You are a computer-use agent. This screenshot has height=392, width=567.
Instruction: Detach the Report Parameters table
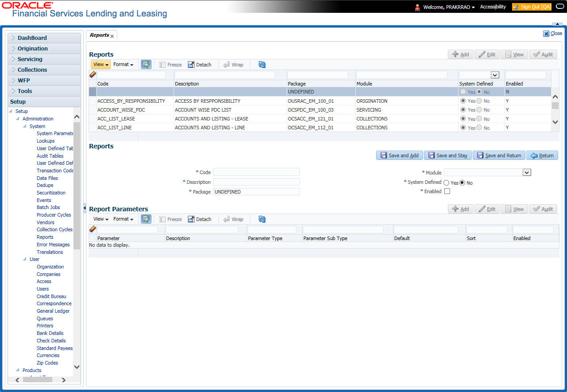[x=199, y=219]
